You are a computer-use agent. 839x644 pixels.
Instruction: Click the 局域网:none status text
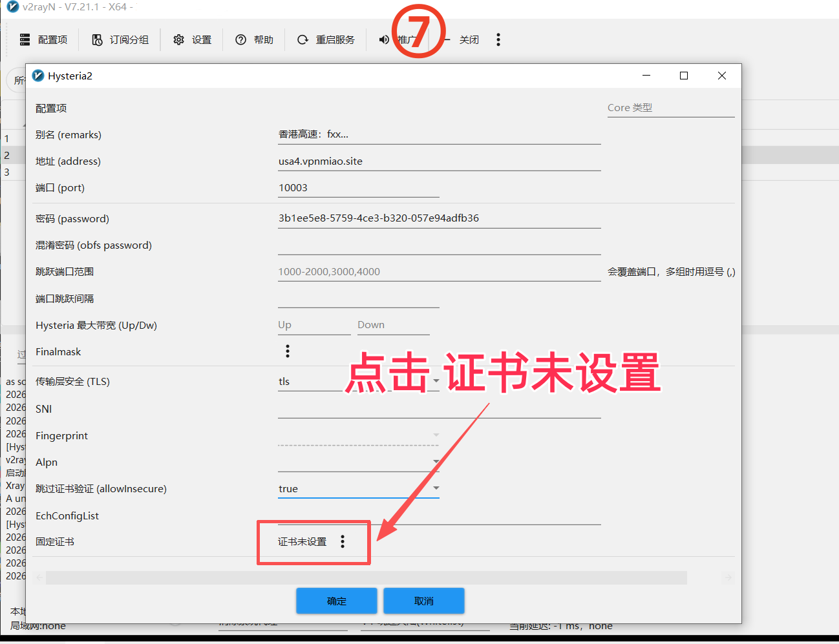pos(38,626)
